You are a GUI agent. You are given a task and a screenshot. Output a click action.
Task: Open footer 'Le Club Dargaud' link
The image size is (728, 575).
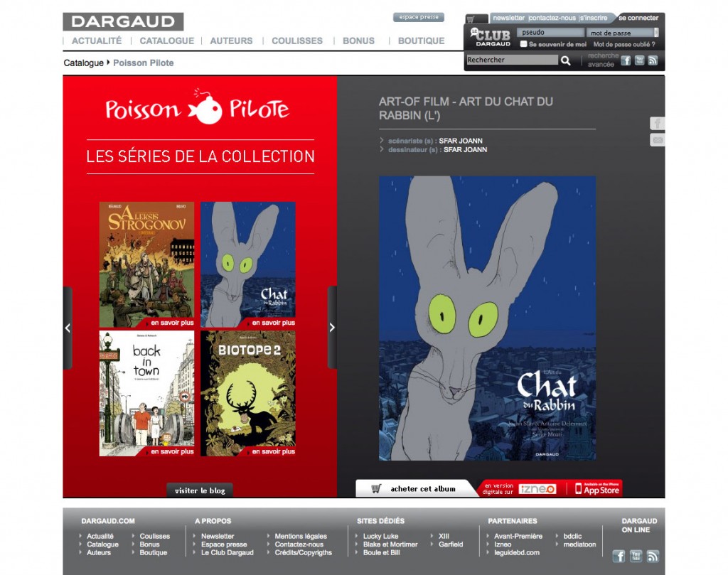[227, 553]
